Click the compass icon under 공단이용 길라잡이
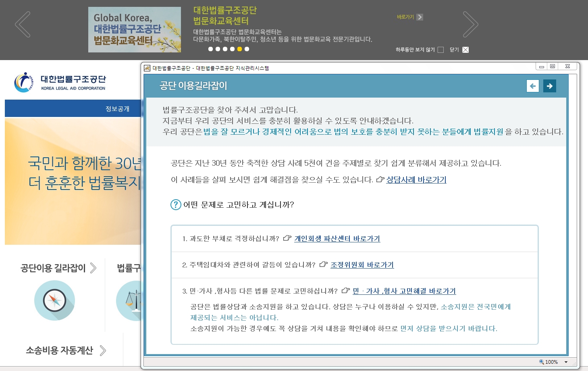Viewport: 588px width, 371px height. point(54,300)
